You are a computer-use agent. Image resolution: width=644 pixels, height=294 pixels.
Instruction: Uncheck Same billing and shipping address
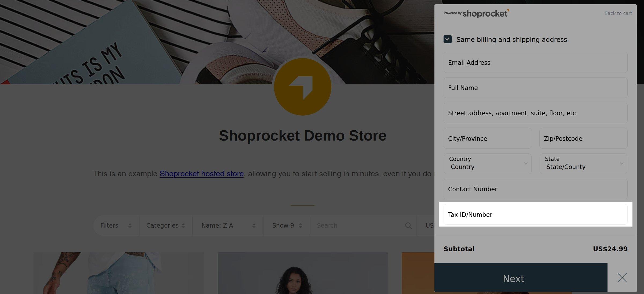pyautogui.click(x=448, y=39)
